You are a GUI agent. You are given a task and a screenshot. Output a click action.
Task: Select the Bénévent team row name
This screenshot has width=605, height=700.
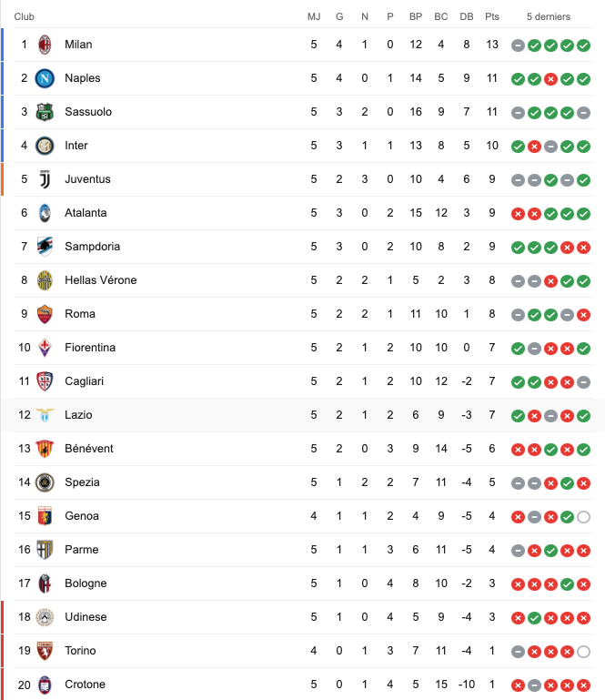tap(89, 448)
